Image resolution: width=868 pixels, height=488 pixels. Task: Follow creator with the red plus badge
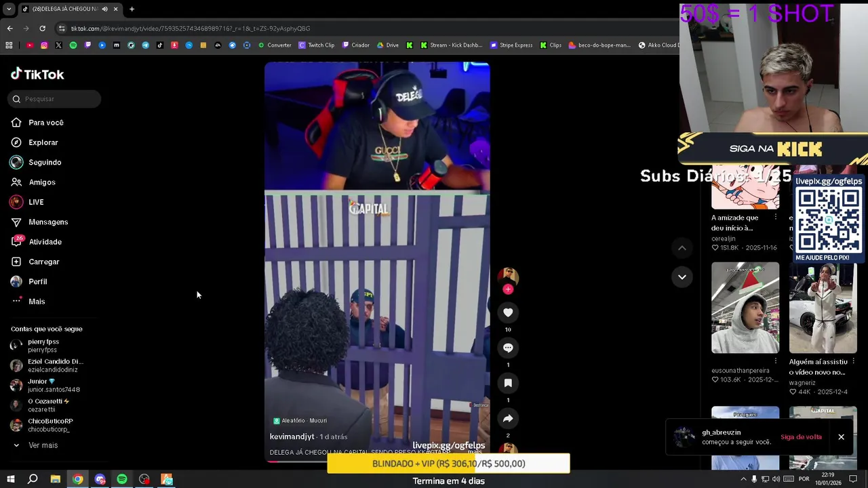pos(508,289)
